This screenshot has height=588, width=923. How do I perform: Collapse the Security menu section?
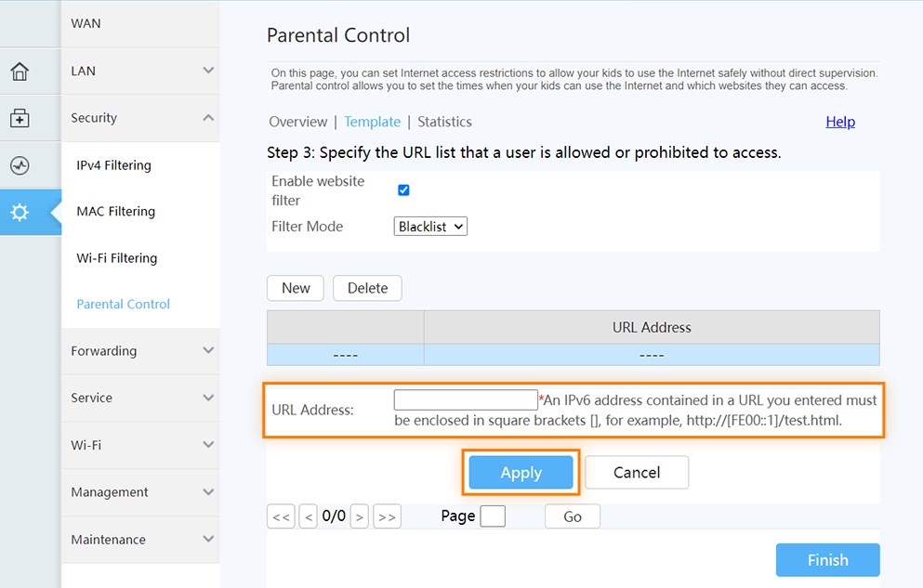tap(140, 118)
